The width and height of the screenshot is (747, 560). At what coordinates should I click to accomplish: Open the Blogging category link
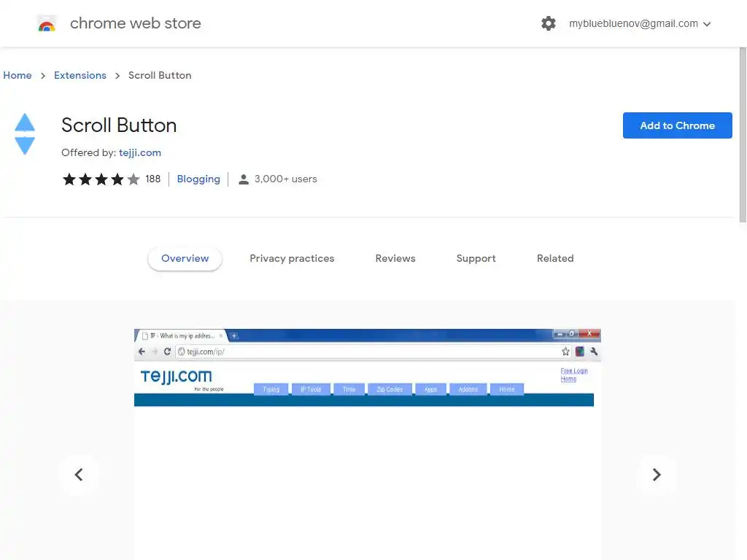click(x=198, y=179)
